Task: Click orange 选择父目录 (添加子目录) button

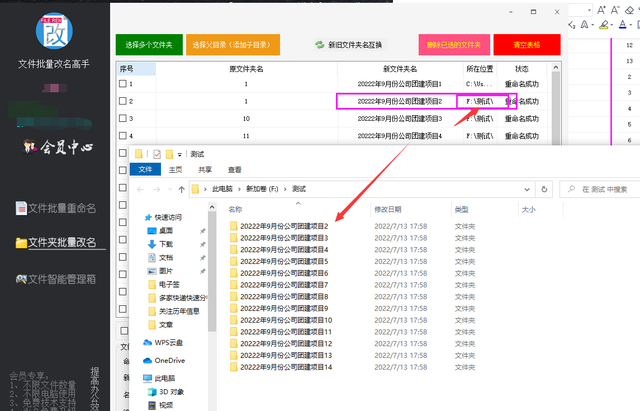Action: [x=233, y=44]
